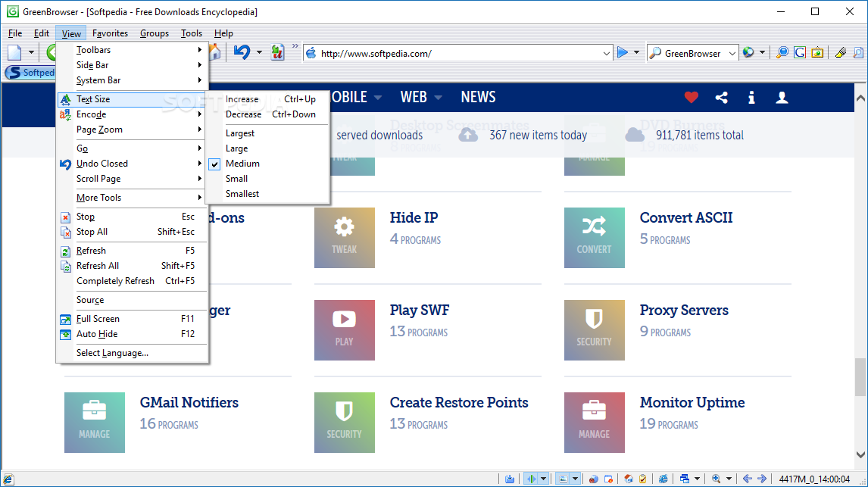Screen dimensions: 868x487
Task: Select the checked Medium text size
Action: click(267, 164)
